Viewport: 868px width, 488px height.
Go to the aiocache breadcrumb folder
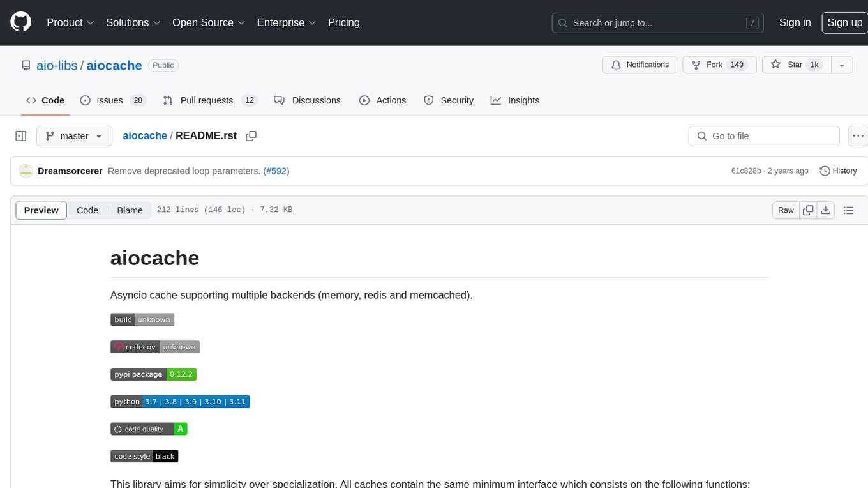145,136
